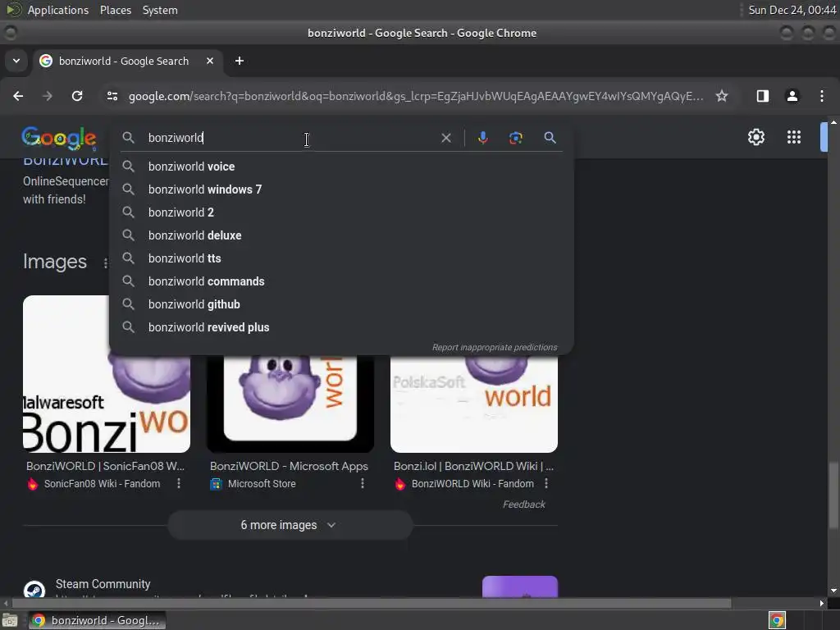Open new tab with plus button

coord(240,61)
